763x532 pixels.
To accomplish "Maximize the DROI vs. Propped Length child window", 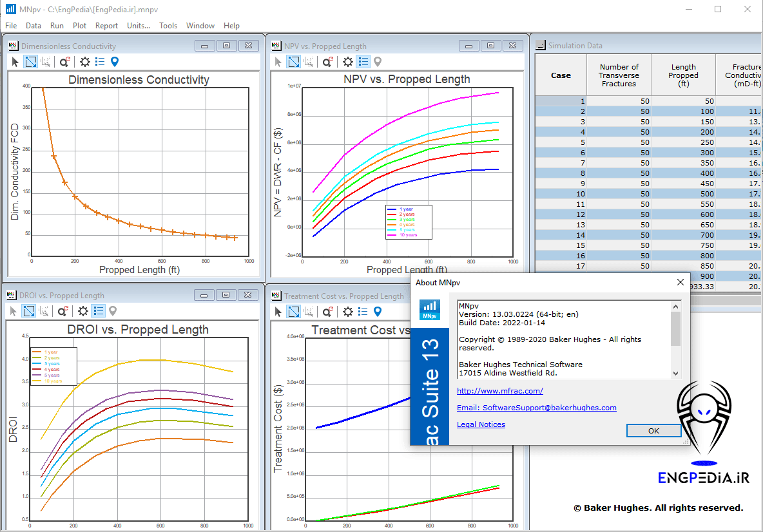I will [226, 295].
